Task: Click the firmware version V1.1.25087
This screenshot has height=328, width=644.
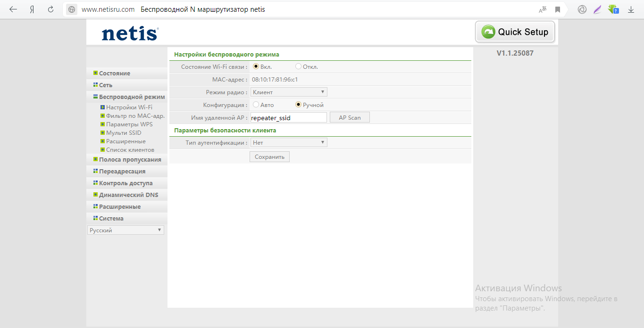Action: click(x=515, y=53)
